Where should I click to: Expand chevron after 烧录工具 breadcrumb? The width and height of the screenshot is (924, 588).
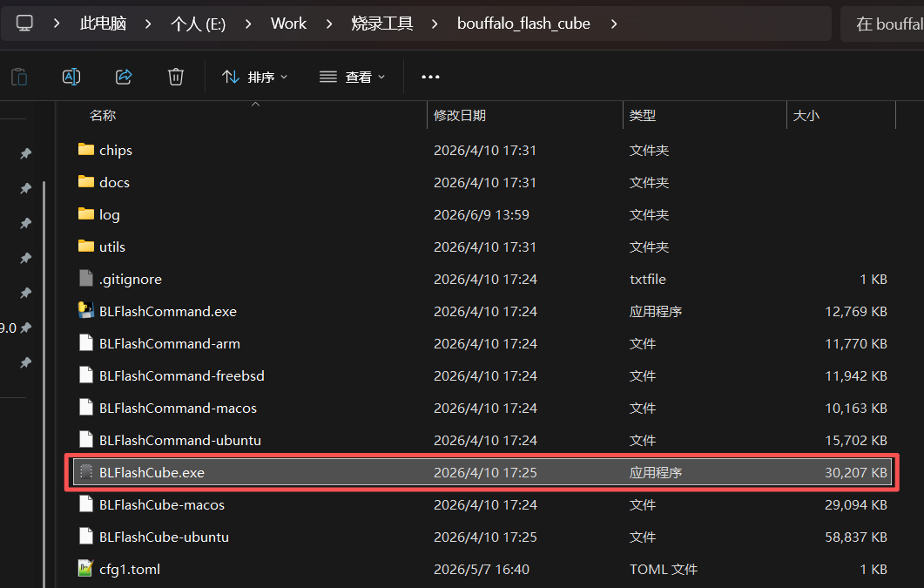tap(435, 24)
